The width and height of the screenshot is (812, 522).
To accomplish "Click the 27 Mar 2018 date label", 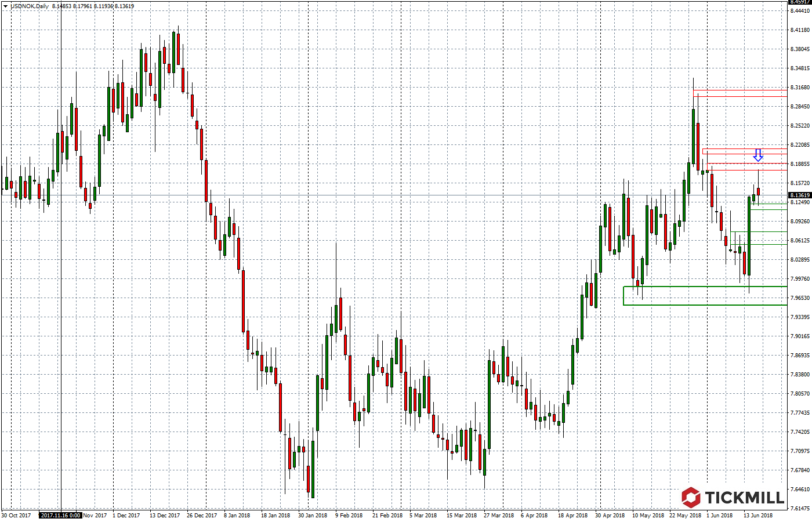I will pyautogui.click(x=499, y=515).
